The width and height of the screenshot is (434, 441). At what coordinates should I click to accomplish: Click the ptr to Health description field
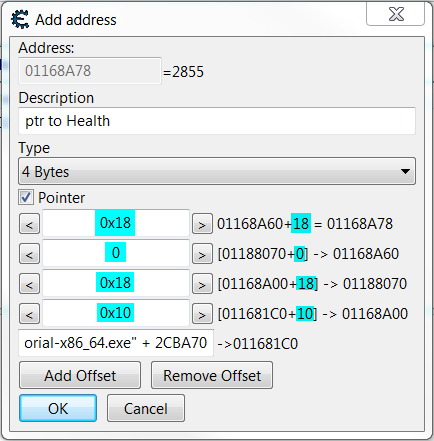click(217, 121)
